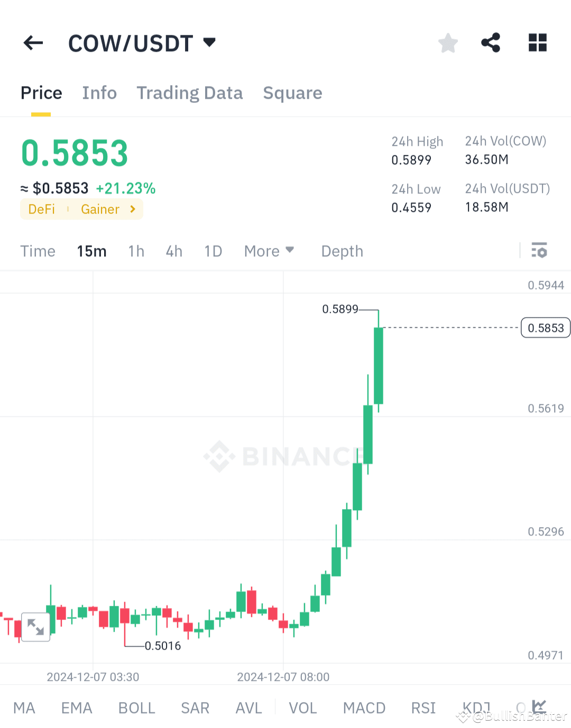Add COW/USDT to favorites via star icon
The width and height of the screenshot is (571, 728).
pyautogui.click(x=448, y=43)
